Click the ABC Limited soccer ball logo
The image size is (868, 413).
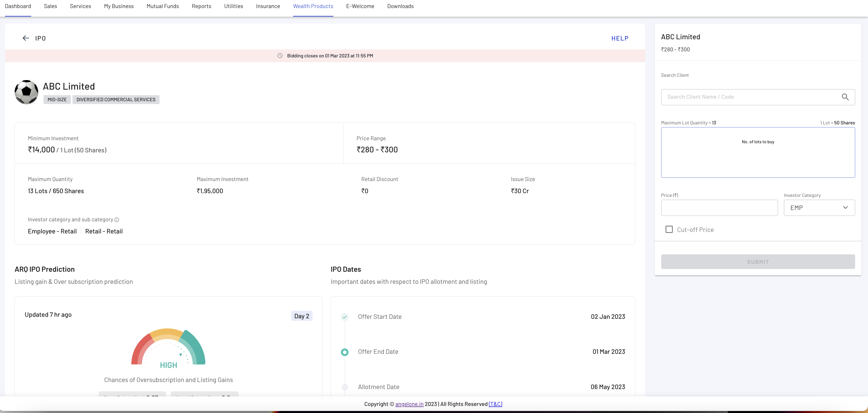(26, 92)
